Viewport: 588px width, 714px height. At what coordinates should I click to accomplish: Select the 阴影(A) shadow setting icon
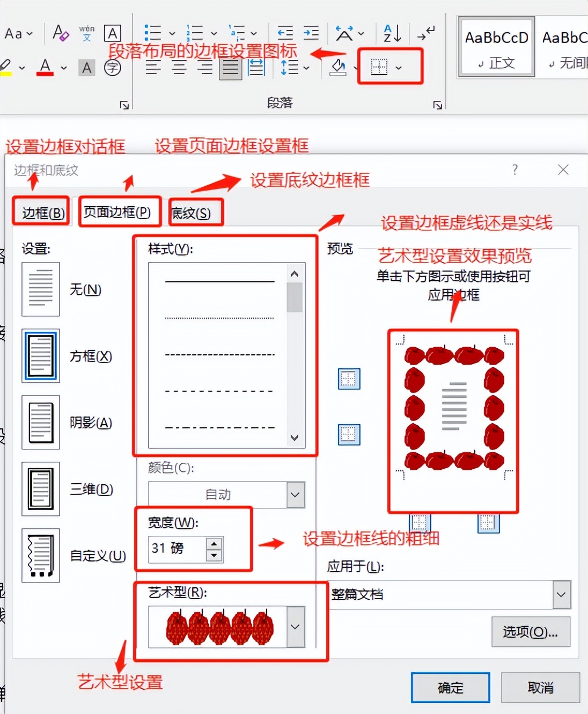(41, 422)
